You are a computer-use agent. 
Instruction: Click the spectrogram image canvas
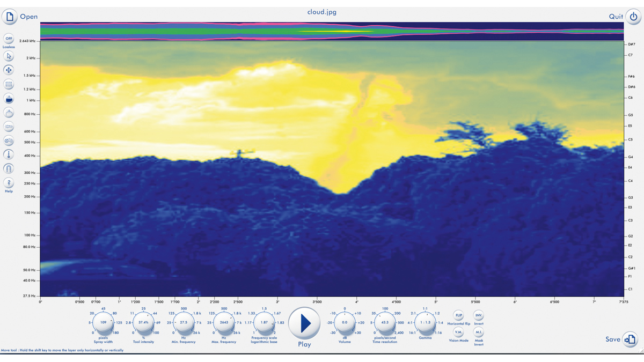pyautogui.click(x=332, y=169)
